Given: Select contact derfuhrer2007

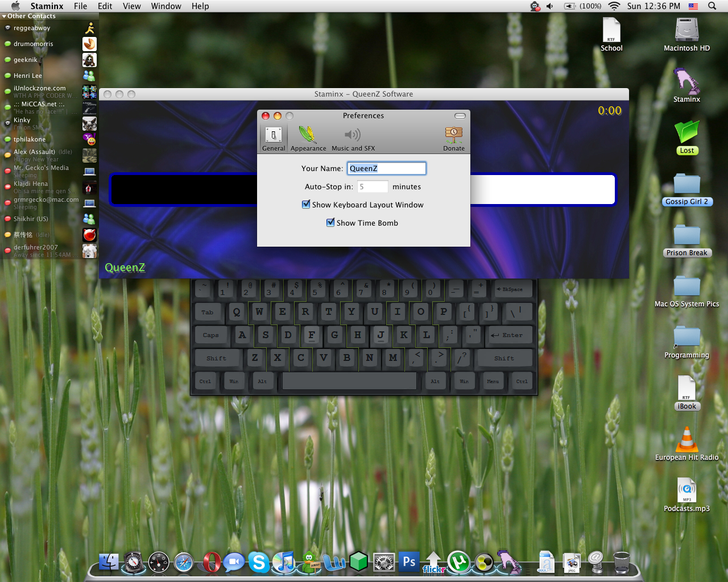Looking at the screenshot, I should click(49, 251).
